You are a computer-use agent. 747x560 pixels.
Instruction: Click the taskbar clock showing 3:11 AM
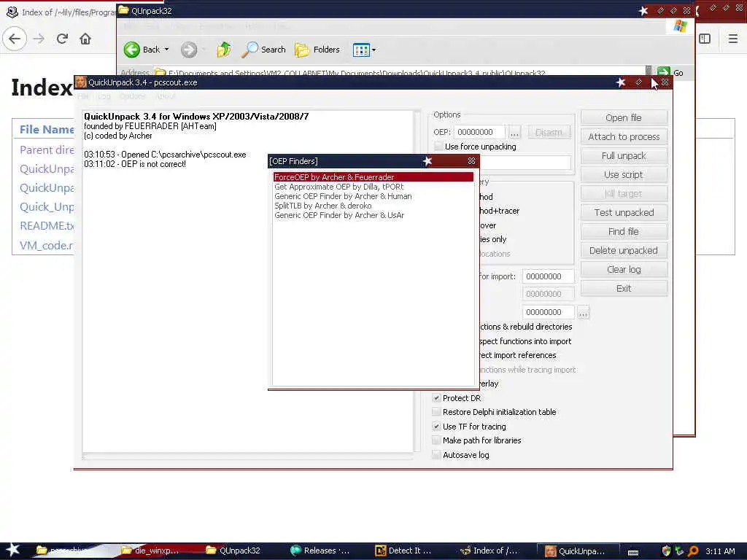pos(720,551)
